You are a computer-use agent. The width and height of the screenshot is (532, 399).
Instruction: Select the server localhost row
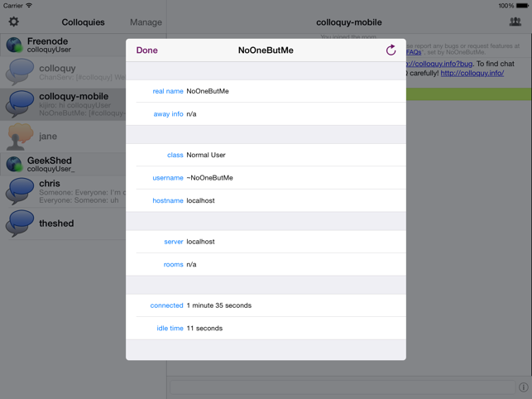[266, 242]
